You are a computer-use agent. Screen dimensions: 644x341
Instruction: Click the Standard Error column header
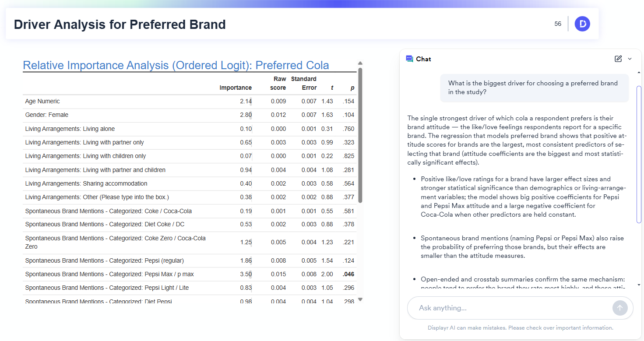(x=304, y=83)
